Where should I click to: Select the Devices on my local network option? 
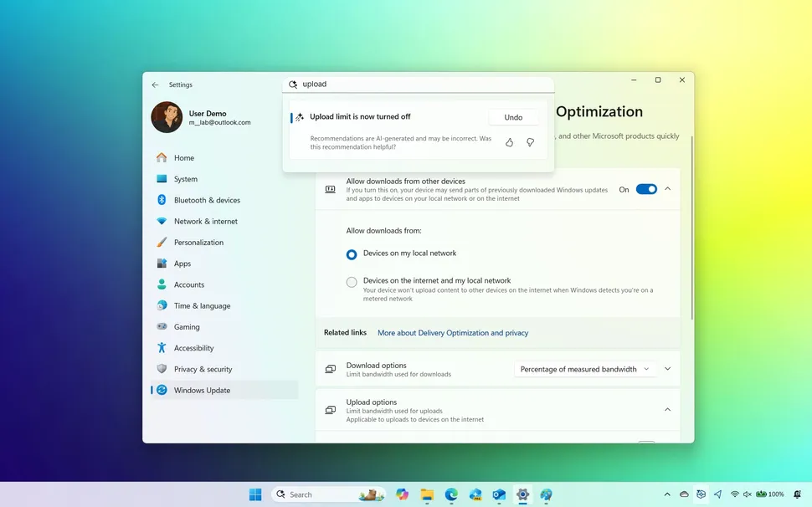(x=352, y=253)
